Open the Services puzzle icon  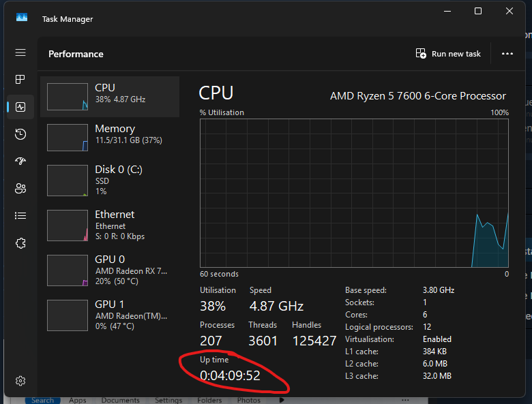pyautogui.click(x=20, y=243)
